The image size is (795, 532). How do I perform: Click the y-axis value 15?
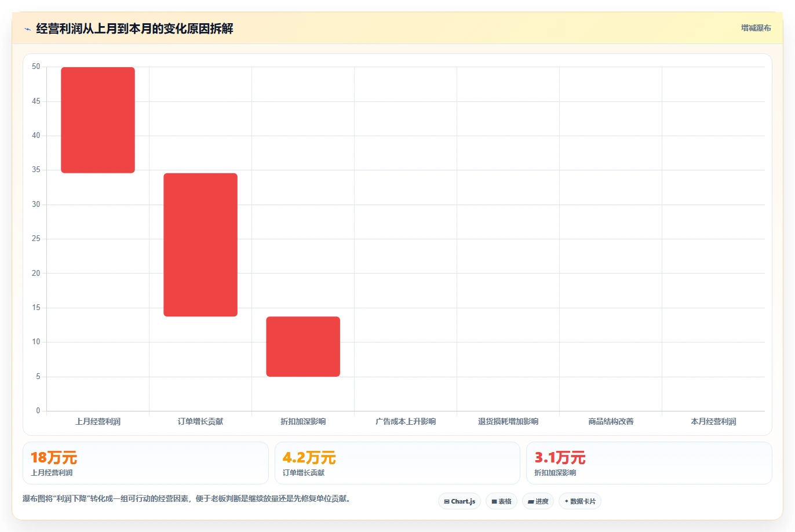click(x=36, y=308)
